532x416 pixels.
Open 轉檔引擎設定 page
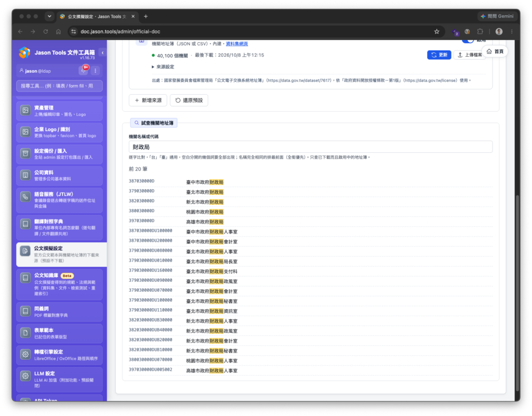(x=59, y=355)
